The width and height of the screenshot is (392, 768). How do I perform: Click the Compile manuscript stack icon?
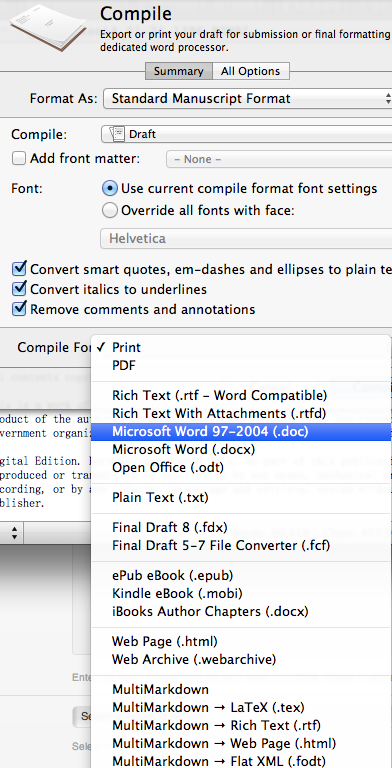point(49,27)
